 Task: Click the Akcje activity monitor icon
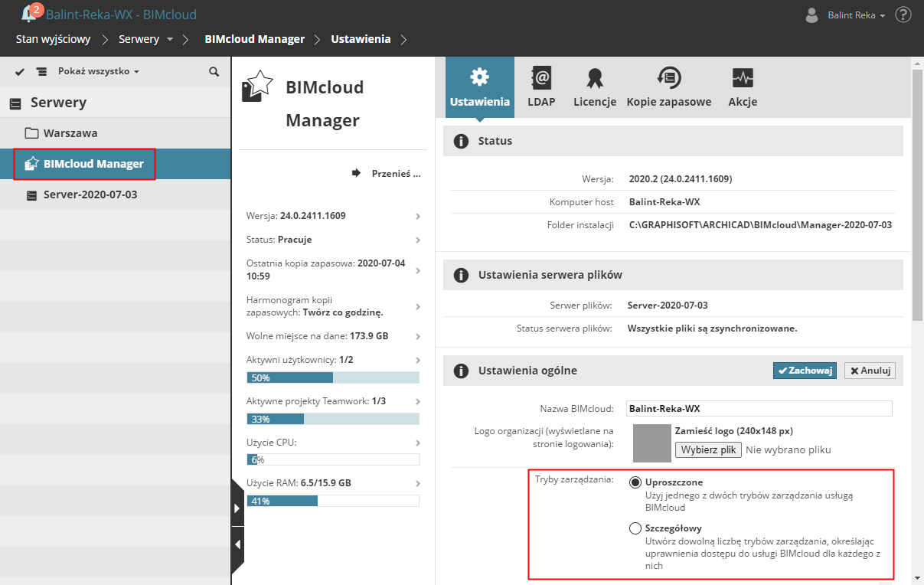(743, 77)
